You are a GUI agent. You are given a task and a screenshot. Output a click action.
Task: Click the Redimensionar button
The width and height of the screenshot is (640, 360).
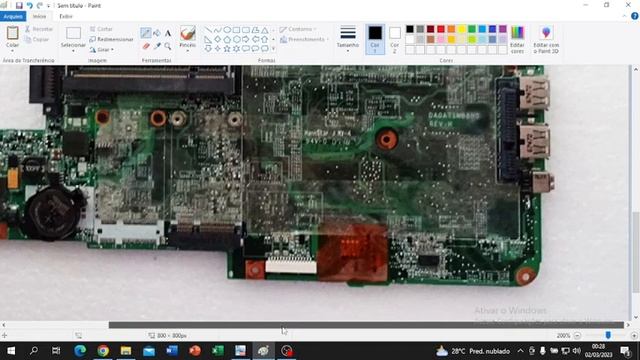[111, 39]
